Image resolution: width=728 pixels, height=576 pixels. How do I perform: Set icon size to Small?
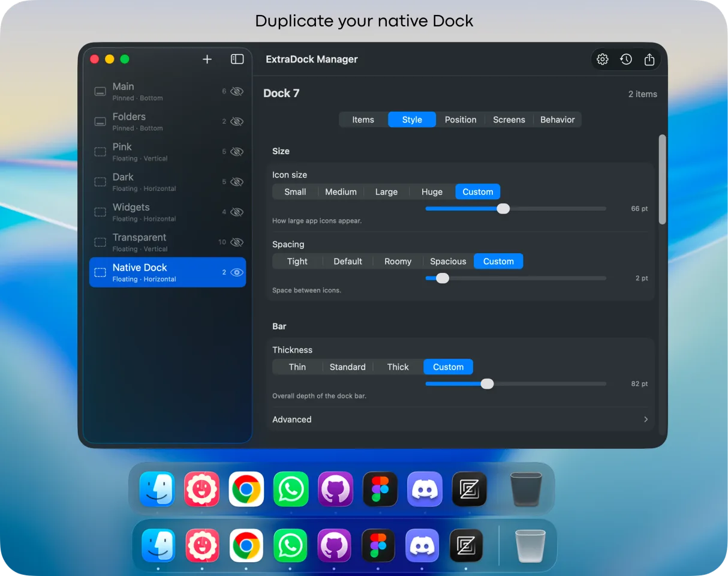coord(295,192)
